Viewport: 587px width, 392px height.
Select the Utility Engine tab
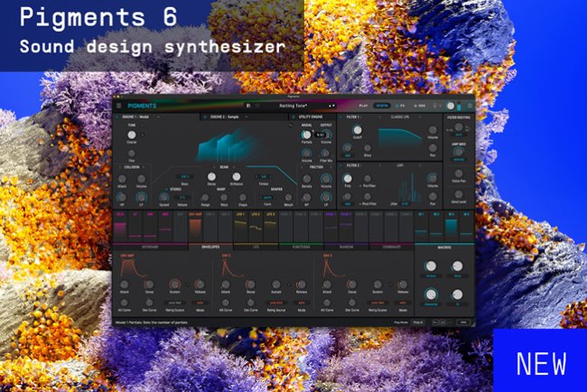click(x=311, y=117)
